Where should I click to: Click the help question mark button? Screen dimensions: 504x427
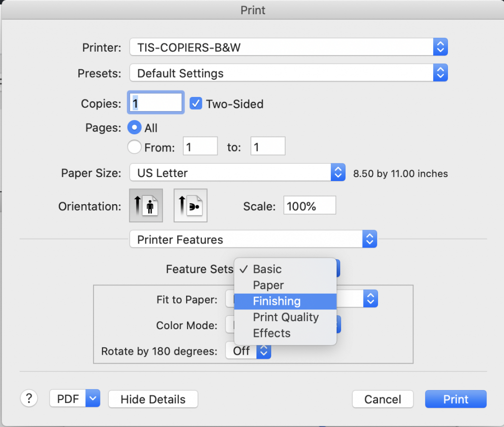point(29,398)
